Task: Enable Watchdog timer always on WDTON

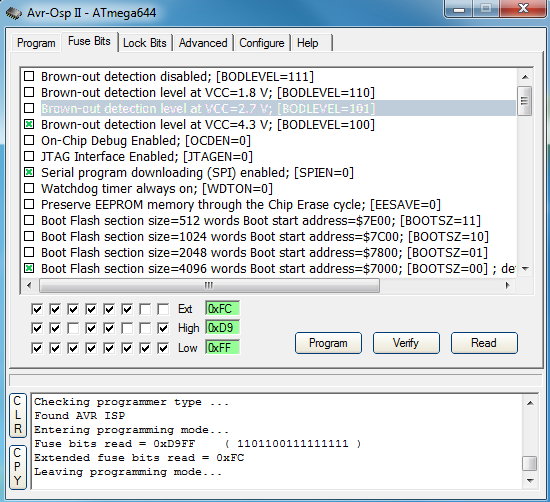Action: (29, 188)
